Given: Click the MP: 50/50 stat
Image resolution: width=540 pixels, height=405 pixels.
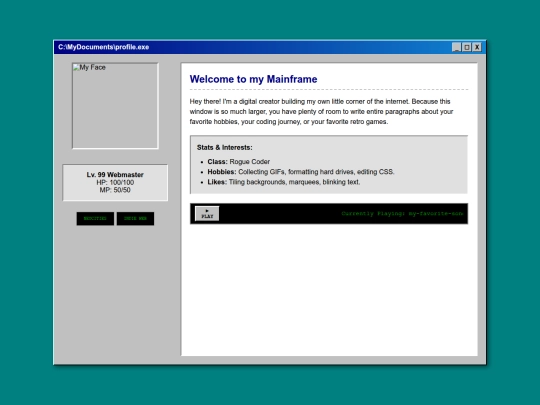Looking at the screenshot, I should pyautogui.click(x=115, y=190).
